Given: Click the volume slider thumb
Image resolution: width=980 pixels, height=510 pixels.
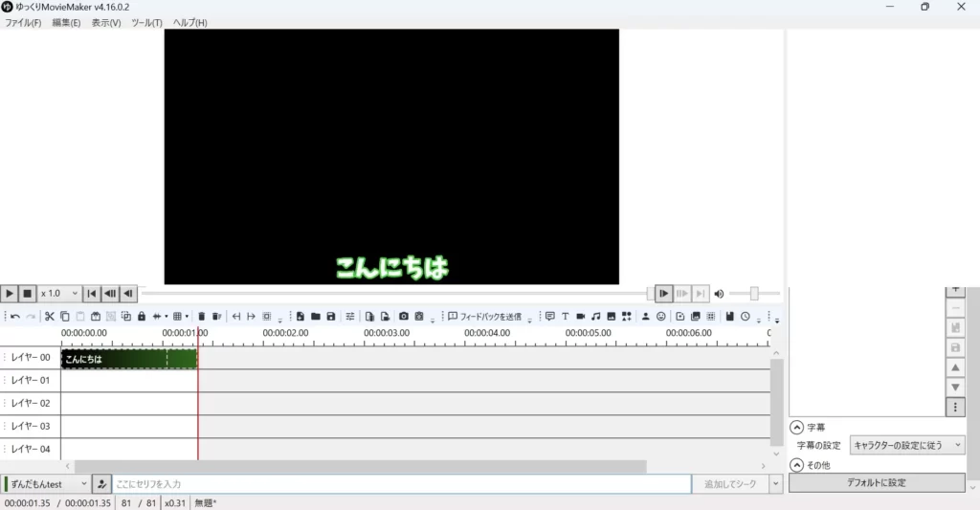Looking at the screenshot, I should (x=754, y=293).
